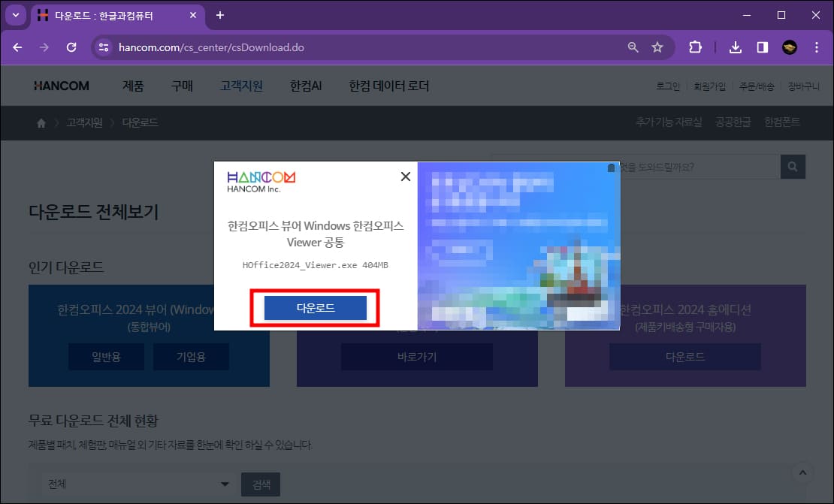Click the home icon in the breadcrumb
Viewport: 834px width, 504px height.
point(40,122)
